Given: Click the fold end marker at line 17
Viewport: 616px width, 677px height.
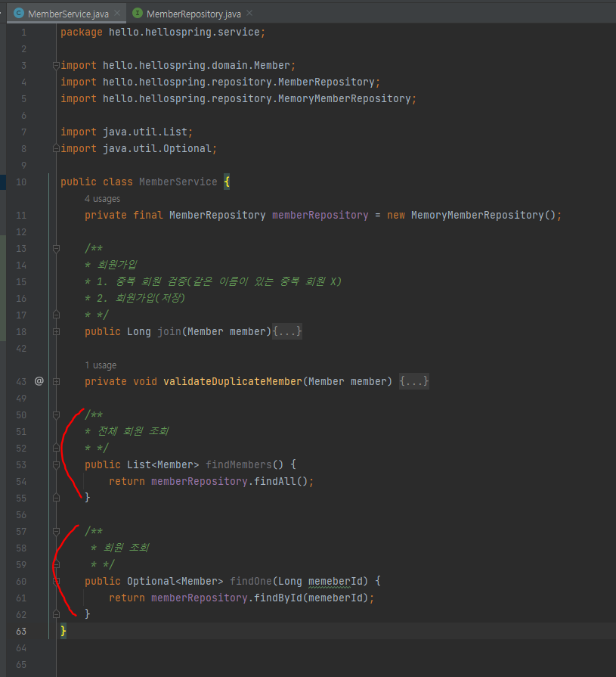Looking at the screenshot, I should [x=56, y=315].
